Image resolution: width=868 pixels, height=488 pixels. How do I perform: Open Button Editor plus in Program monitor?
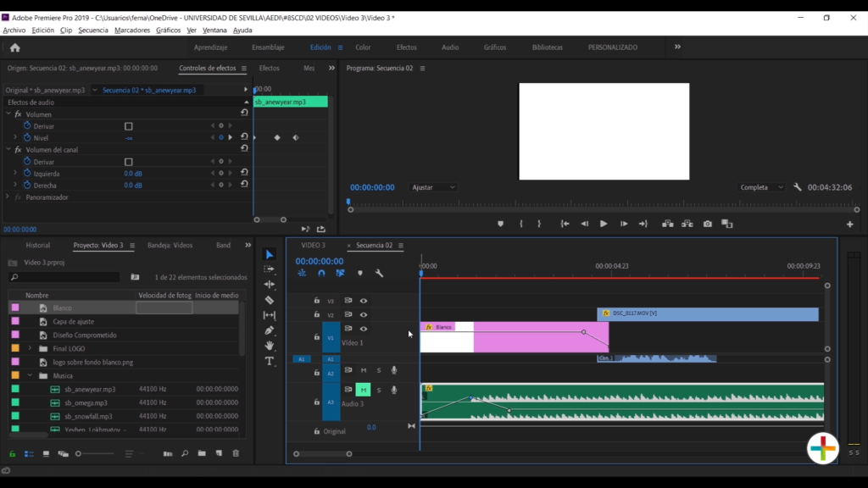click(x=849, y=224)
